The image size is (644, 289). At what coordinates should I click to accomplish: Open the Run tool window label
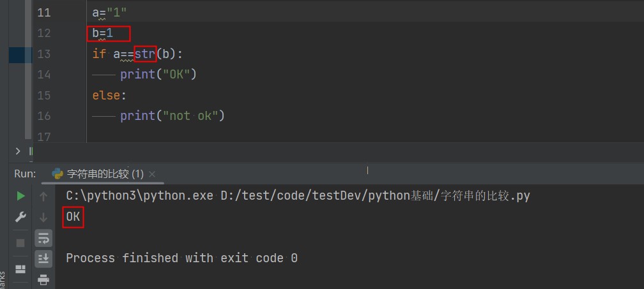25,174
